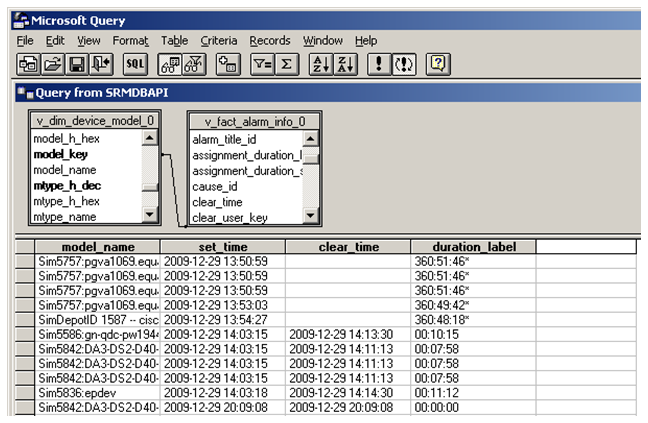The width and height of the screenshot is (648, 423).
Task: Select clear_time field in alarm info table list
Action: 217,202
